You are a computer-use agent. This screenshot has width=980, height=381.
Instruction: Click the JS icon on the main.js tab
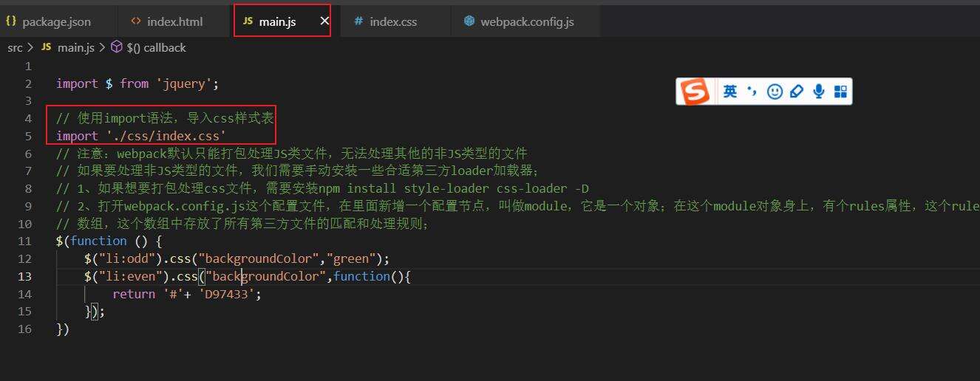point(248,21)
